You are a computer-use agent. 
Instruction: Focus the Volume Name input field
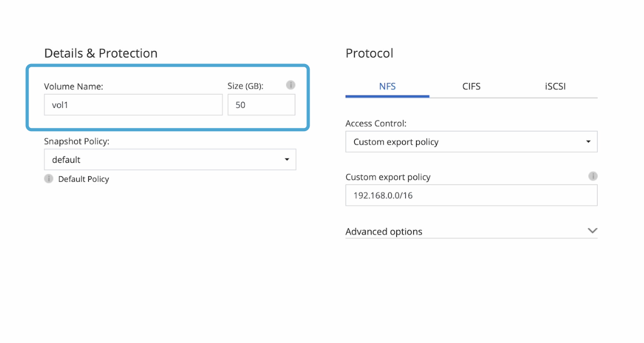[133, 105]
